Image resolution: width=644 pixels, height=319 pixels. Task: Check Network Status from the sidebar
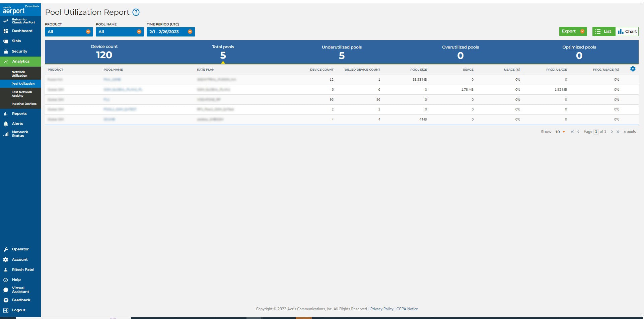click(x=20, y=134)
